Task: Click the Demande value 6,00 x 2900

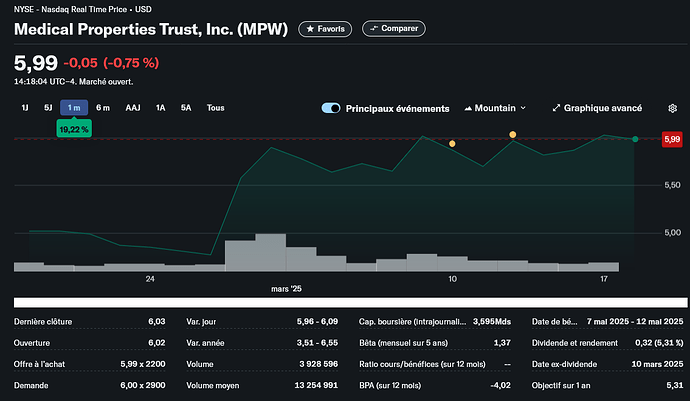Action: tap(143, 386)
